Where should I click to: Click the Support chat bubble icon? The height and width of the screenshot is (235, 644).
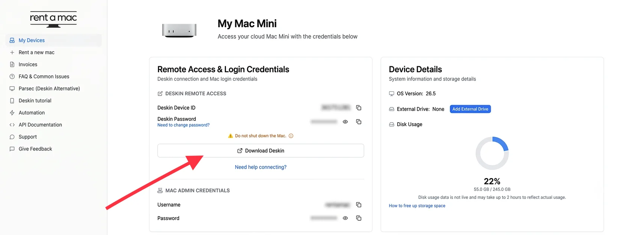point(12,137)
